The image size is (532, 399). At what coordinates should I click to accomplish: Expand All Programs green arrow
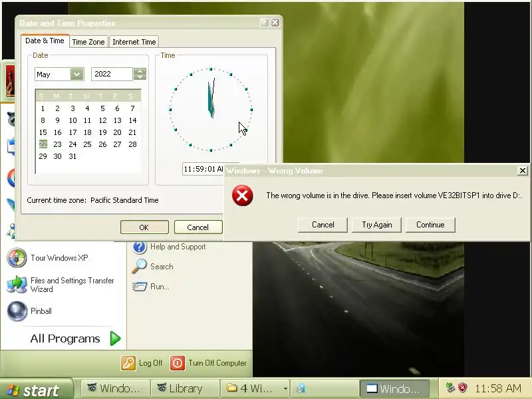[115, 338]
